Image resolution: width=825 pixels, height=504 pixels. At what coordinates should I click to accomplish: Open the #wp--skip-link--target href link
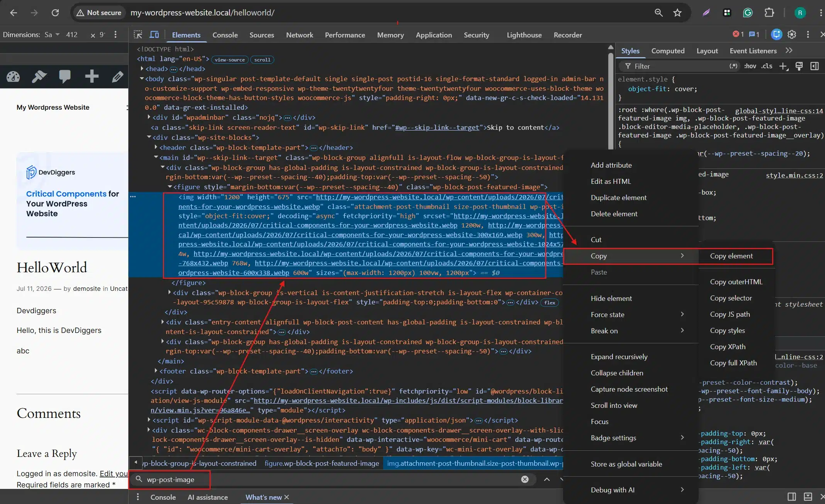pyautogui.click(x=437, y=127)
